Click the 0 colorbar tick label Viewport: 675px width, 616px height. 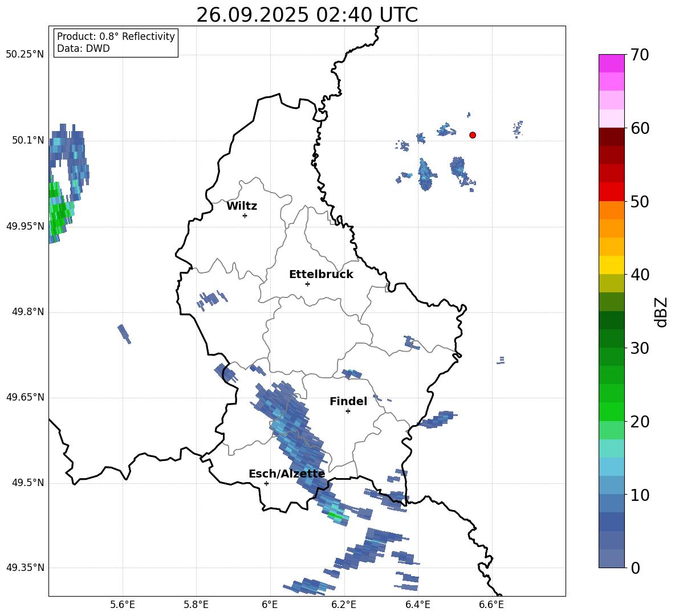(635, 568)
